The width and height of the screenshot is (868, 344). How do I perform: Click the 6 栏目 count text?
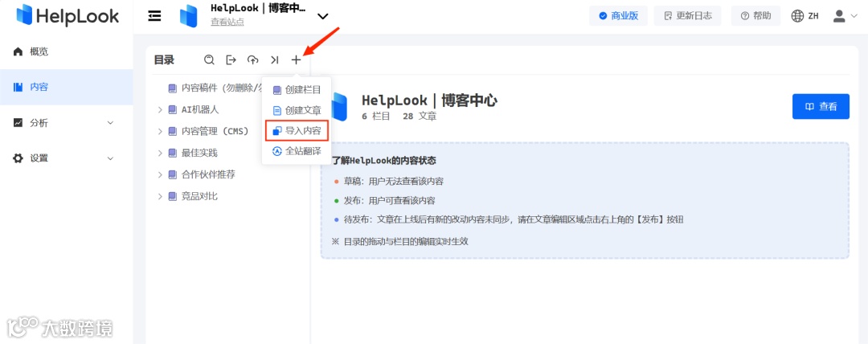click(x=376, y=117)
